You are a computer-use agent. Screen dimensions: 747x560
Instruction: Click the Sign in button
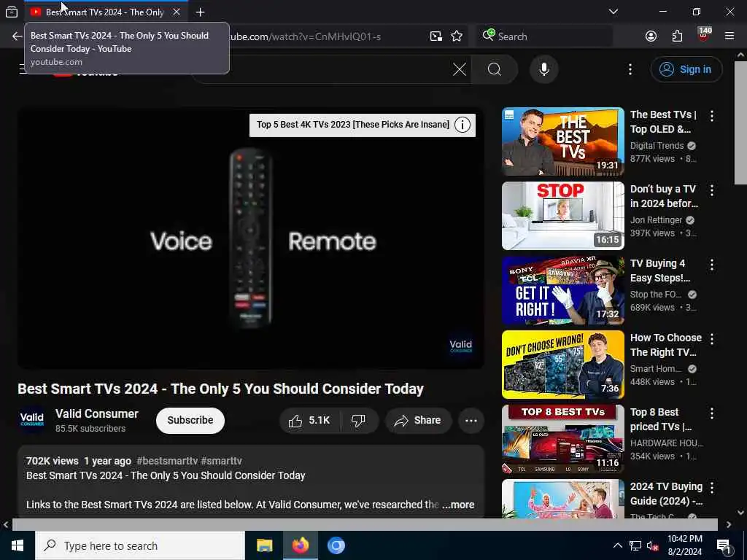[686, 69]
